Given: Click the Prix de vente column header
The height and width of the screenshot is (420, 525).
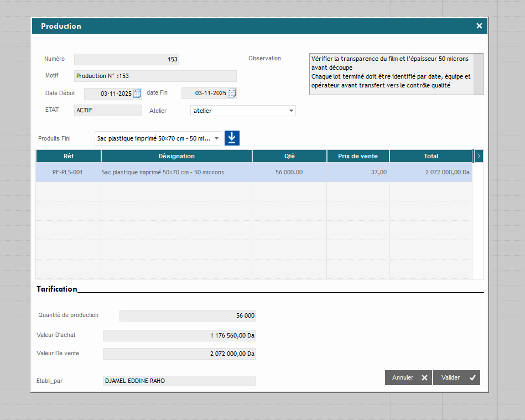Looking at the screenshot, I should (358, 156).
